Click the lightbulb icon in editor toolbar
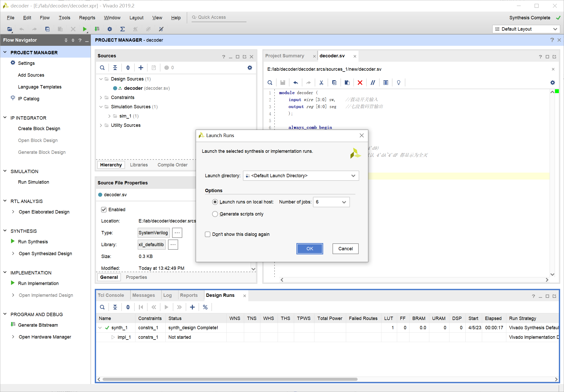This screenshot has height=392, width=564. click(398, 83)
